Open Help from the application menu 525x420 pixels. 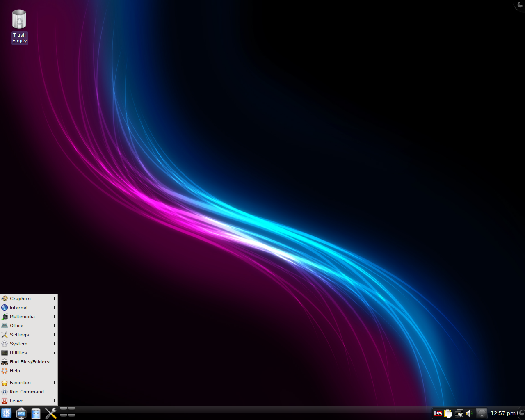point(15,371)
